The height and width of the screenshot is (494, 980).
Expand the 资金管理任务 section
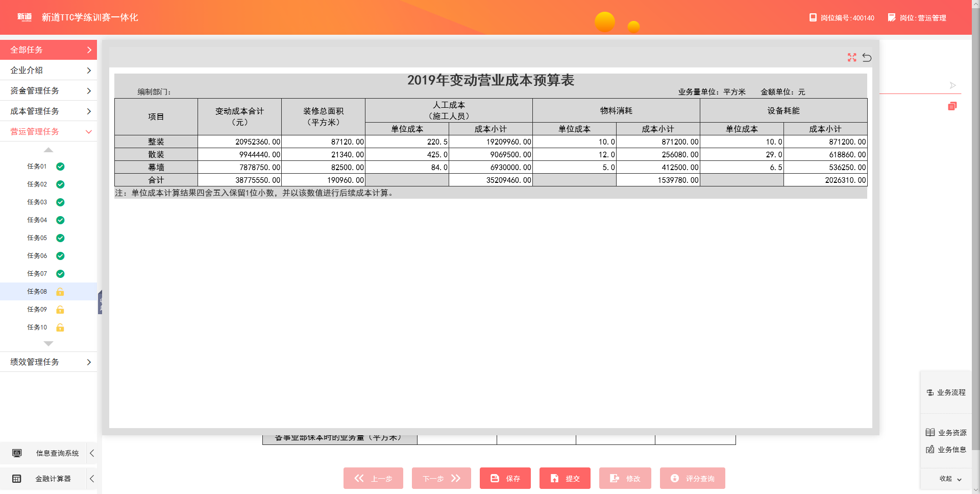pos(48,90)
